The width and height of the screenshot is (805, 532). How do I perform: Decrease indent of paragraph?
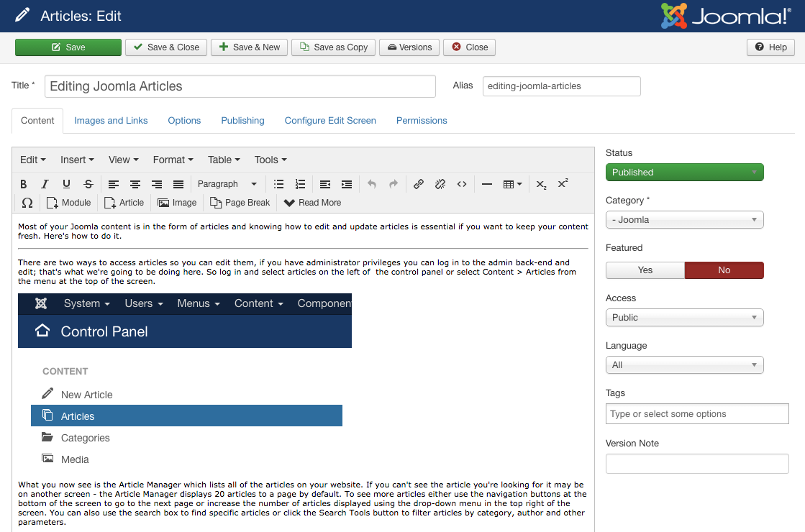(x=325, y=183)
